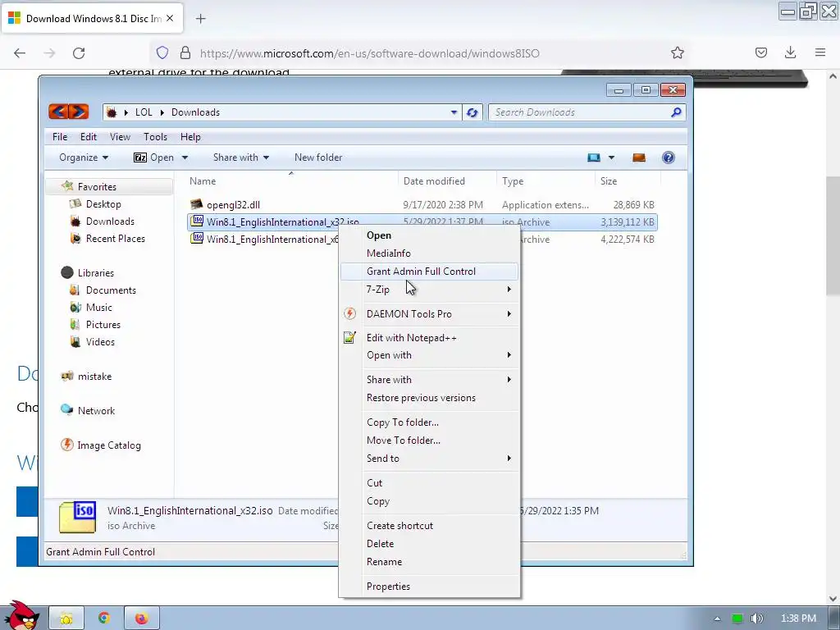Open a new Firefox tab
Image resolution: width=840 pixels, height=630 pixels.
pyautogui.click(x=200, y=19)
